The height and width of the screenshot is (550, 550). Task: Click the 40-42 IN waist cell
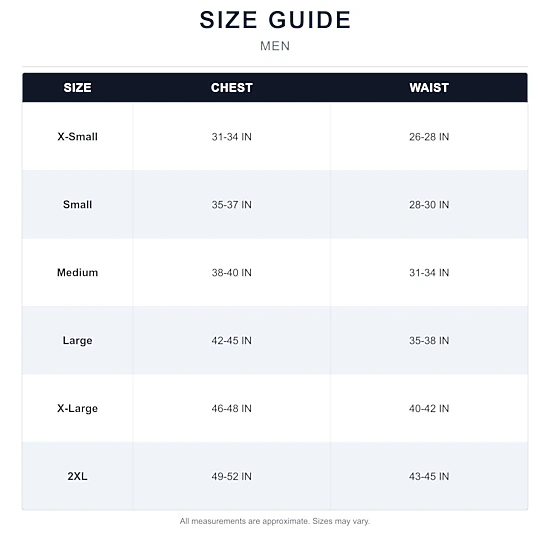click(x=429, y=409)
